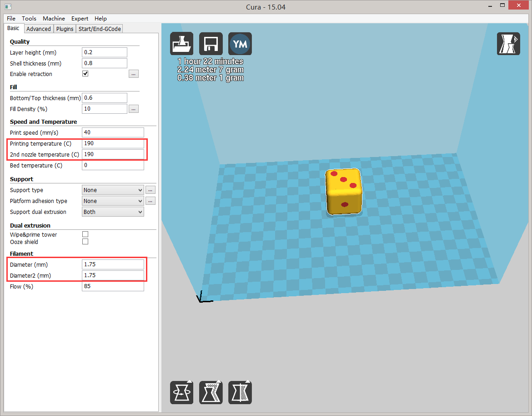Open the Support type dropdown
Screen dimensions: 532x416
[112, 189]
